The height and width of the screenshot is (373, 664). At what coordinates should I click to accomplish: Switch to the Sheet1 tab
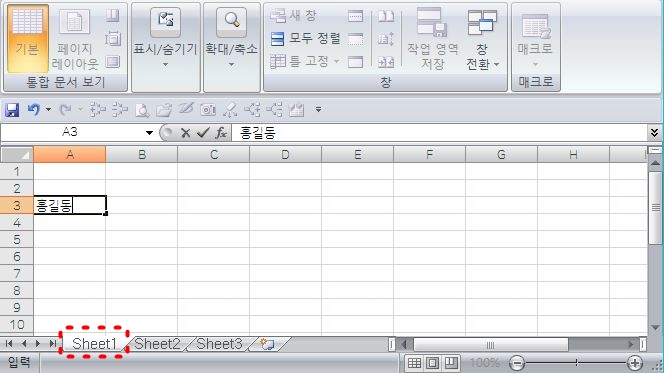click(94, 343)
